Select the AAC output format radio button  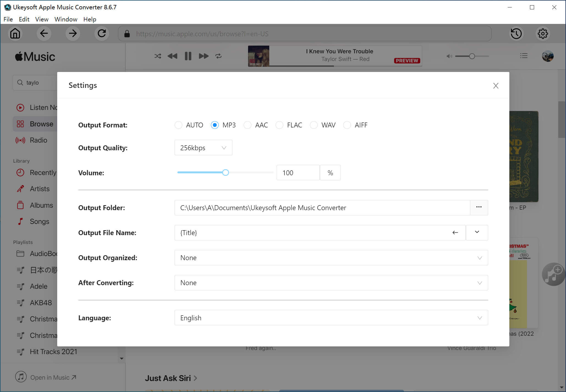click(x=247, y=125)
